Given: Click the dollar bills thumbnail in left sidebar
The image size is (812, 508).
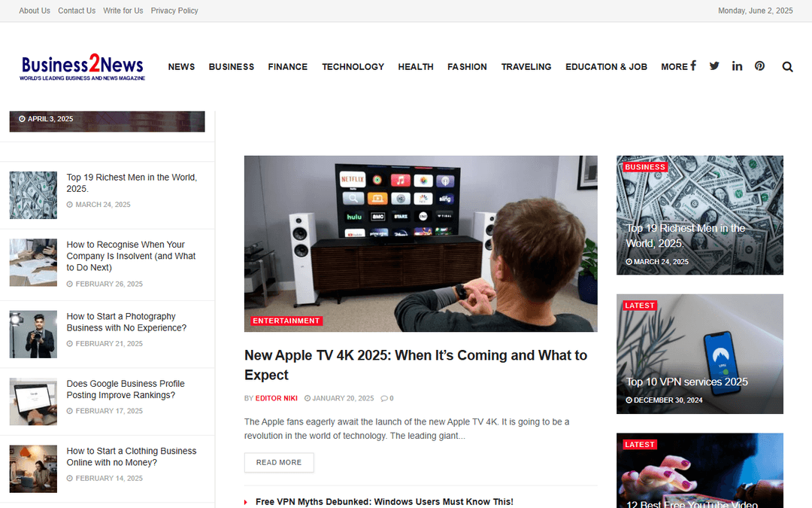Looking at the screenshot, I should [33, 195].
